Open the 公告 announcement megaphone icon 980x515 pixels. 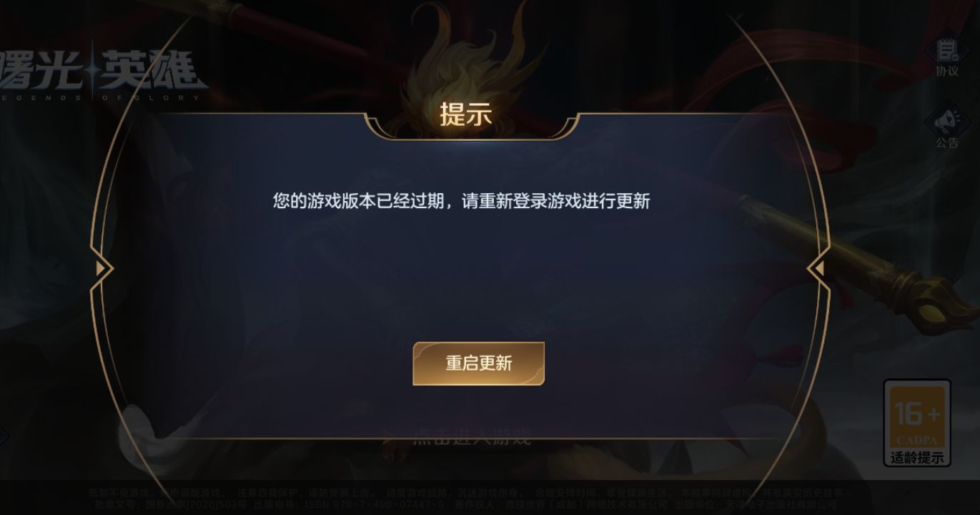947,127
